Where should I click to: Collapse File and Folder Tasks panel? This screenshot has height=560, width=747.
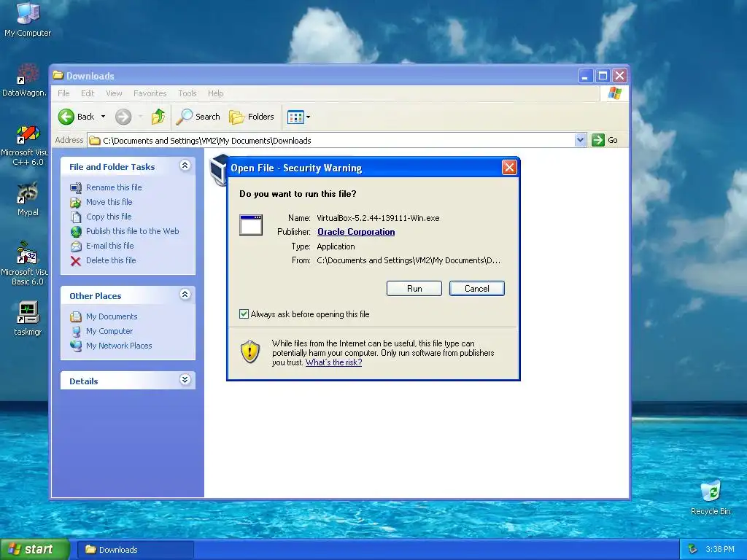point(185,166)
